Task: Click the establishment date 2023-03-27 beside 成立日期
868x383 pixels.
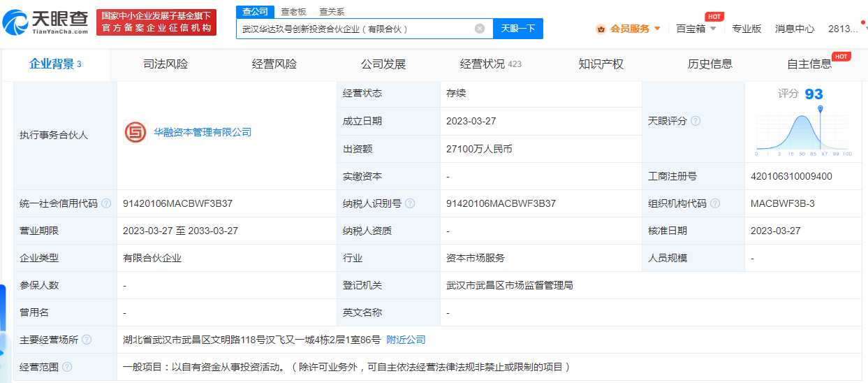Action: pos(471,121)
